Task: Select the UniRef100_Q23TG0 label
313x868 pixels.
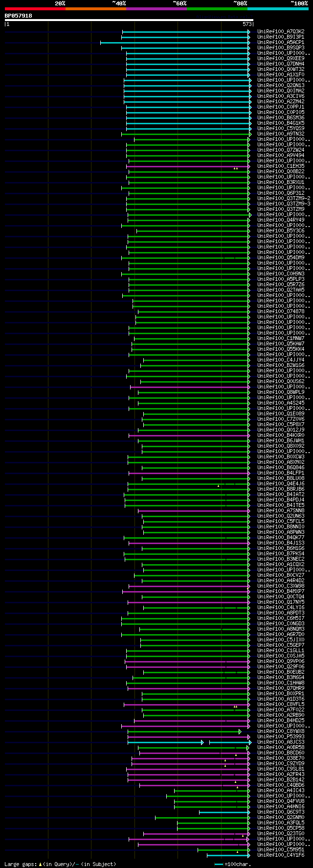Action: tap(281, 834)
